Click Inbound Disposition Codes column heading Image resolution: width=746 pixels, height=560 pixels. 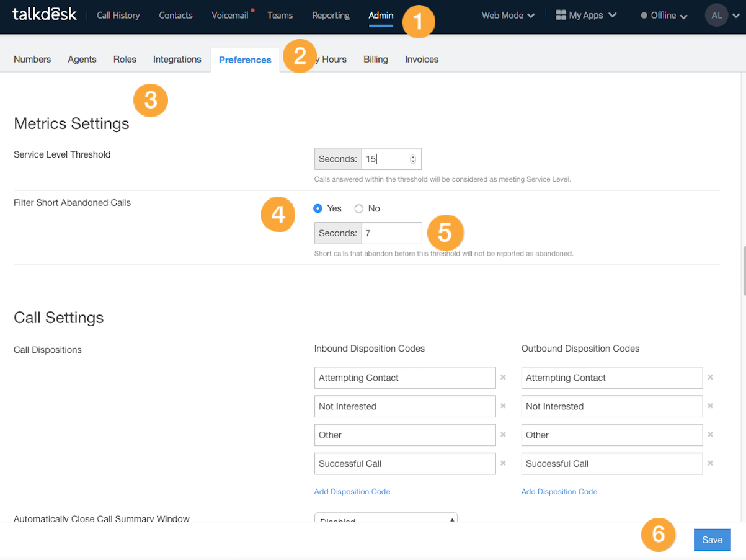click(x=370, y=349)
